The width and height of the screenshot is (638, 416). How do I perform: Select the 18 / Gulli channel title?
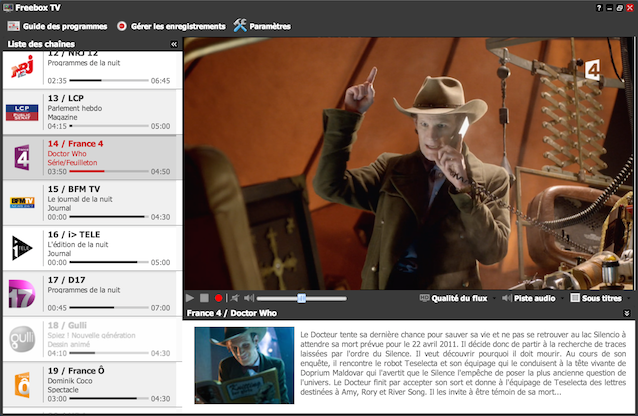pos(67,325)
